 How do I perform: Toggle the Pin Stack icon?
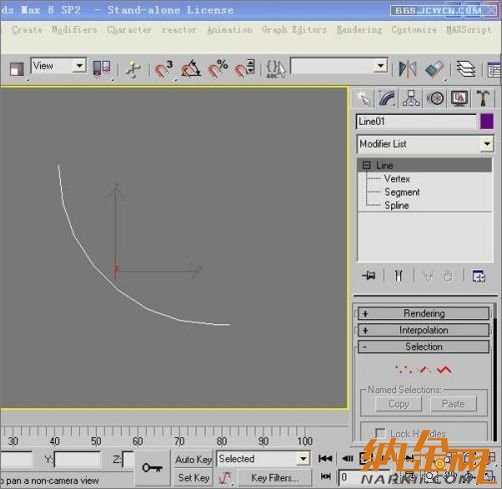tap(369, 276)
